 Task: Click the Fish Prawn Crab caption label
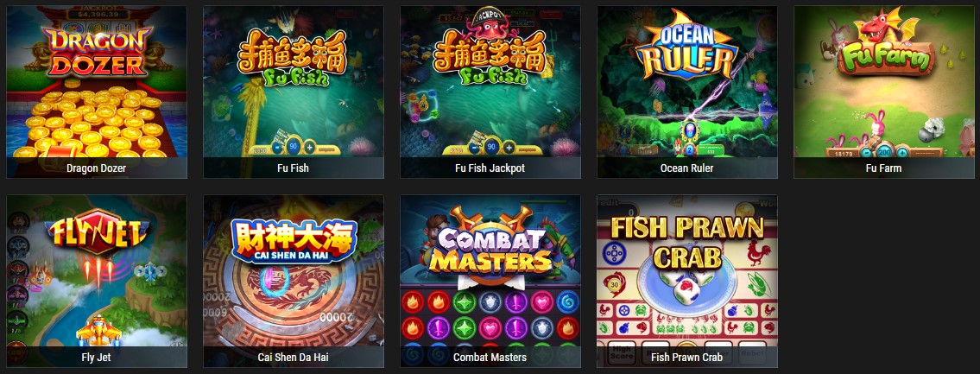687,358
